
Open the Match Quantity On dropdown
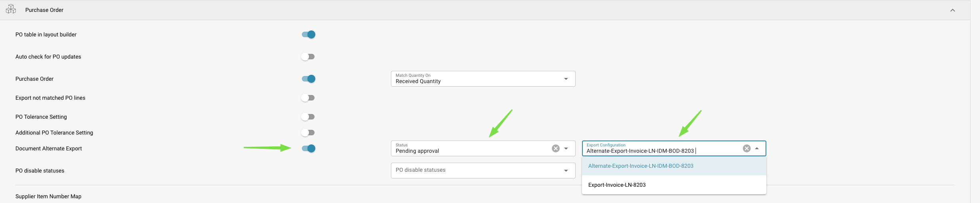566,79
